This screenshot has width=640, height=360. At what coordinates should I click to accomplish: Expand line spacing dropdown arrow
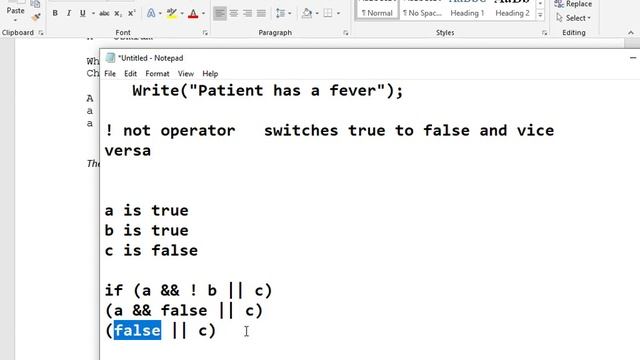click(x=290, y=13)
